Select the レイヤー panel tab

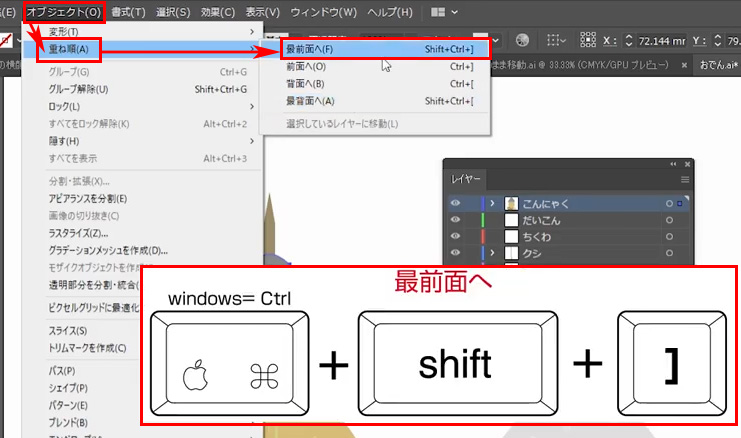coord(465,180)
